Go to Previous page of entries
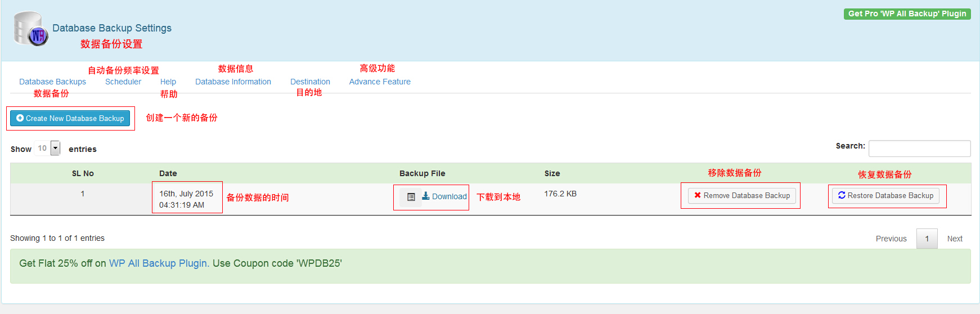The width and height of the screenshot is (980, 314). [891, 239]
